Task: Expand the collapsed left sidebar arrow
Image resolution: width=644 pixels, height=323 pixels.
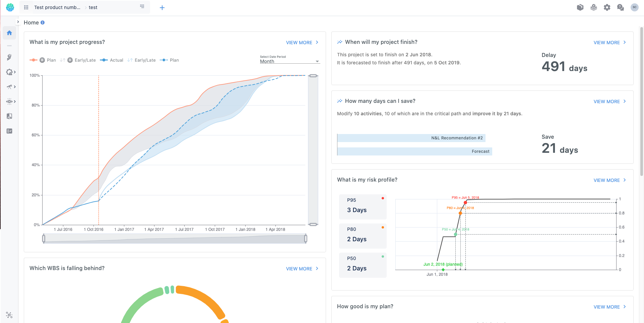Action: tap(18, 22)
